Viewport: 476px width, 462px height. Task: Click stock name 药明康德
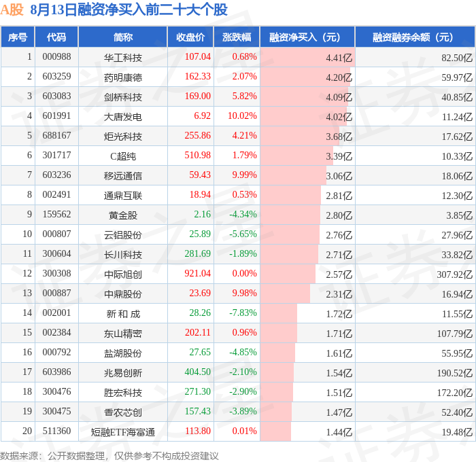(123, 77)
